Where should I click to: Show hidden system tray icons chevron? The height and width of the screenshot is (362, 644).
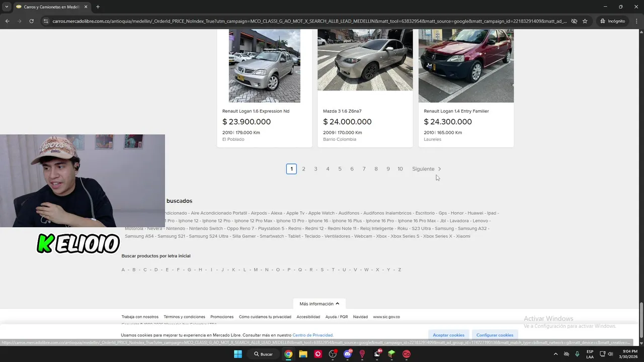pos(555,354)
